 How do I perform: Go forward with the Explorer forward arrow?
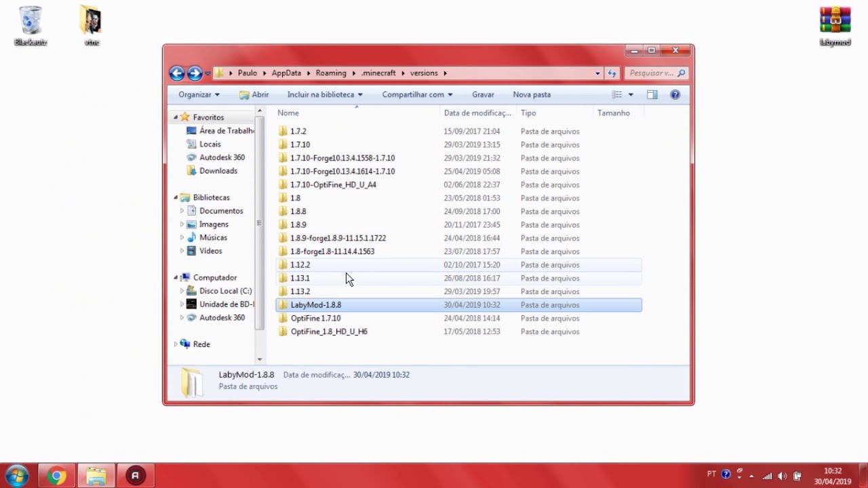(195, 73)
